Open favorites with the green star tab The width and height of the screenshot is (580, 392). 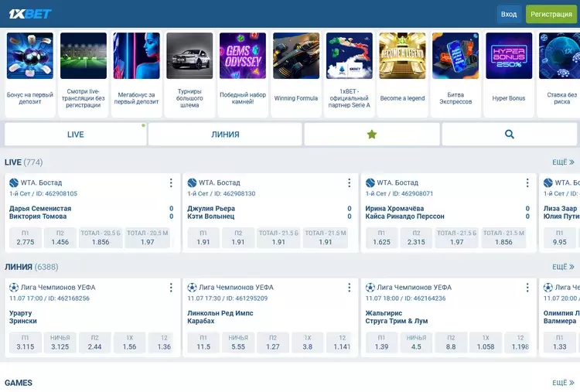(x=372, y=135)
